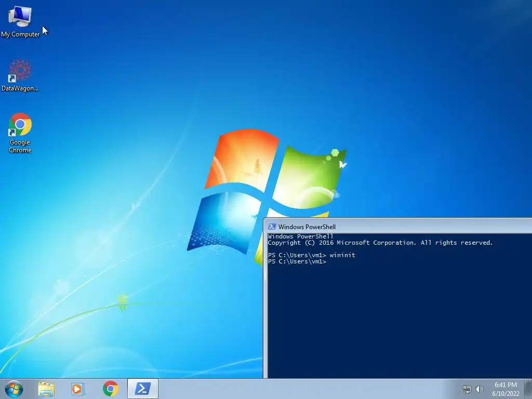Open Windows Media Player from the taskbar
Image resolution: width=532 pixels, height=399 pixels.
[78, 389]
